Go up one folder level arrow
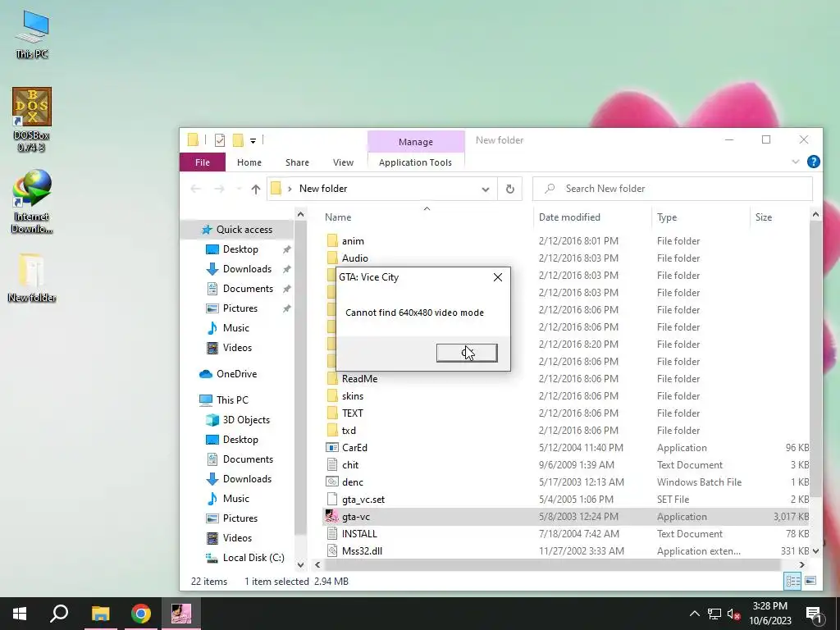Viewport: 840px width, 630px height. click(256, 189)
